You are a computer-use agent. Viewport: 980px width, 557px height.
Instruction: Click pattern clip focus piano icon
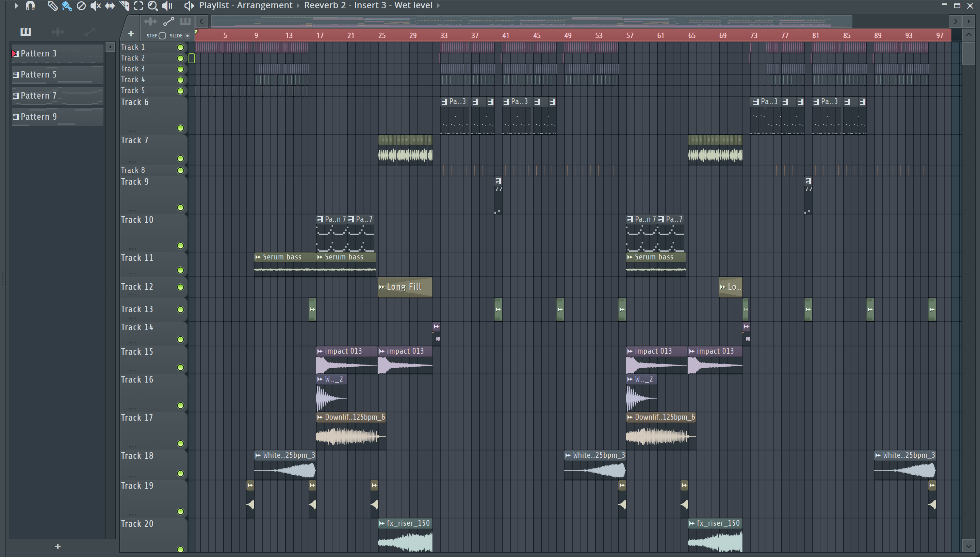click(185, 21)
